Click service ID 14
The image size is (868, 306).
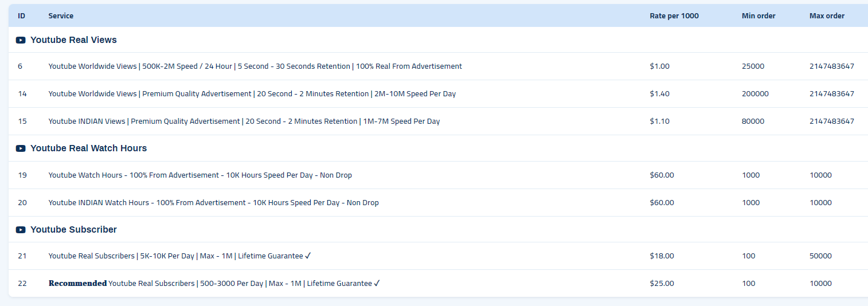click(22, 94)
